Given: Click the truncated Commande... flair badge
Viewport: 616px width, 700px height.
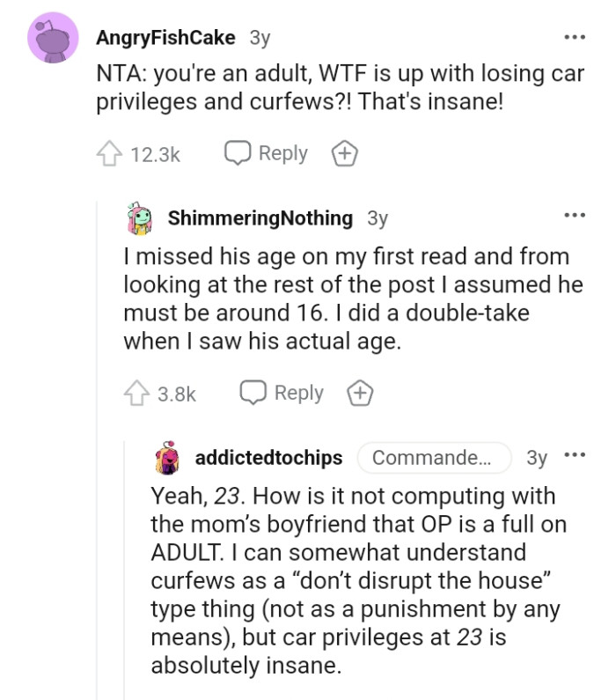Looking at the screenshot, I should click(434, 458).
